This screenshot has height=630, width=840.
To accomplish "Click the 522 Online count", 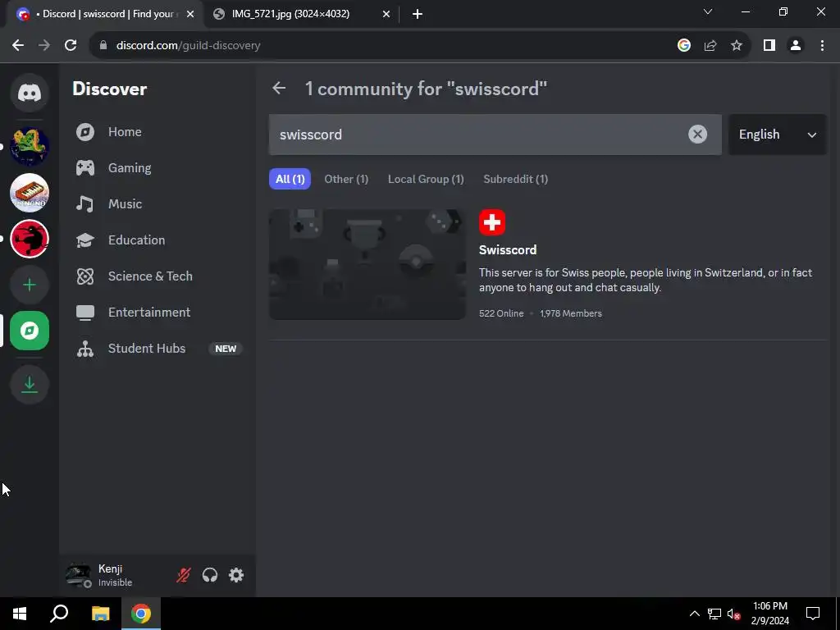I will [x=501, y=313].
